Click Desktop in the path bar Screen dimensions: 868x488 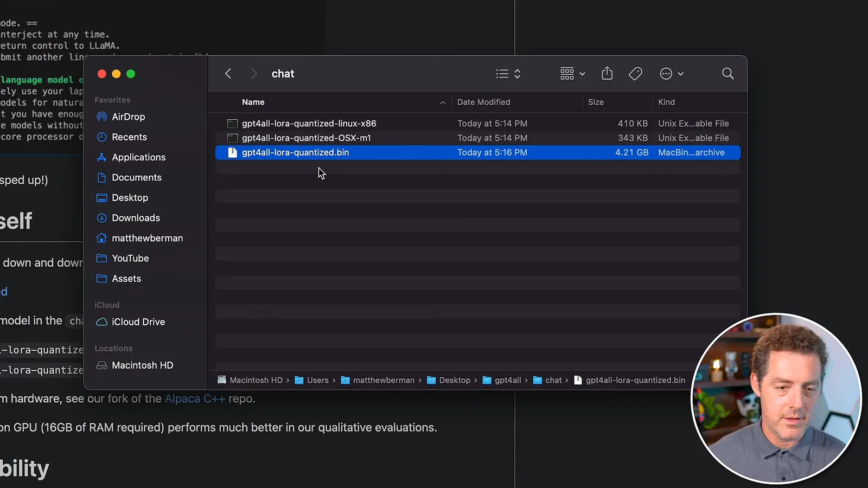(449, 380)
